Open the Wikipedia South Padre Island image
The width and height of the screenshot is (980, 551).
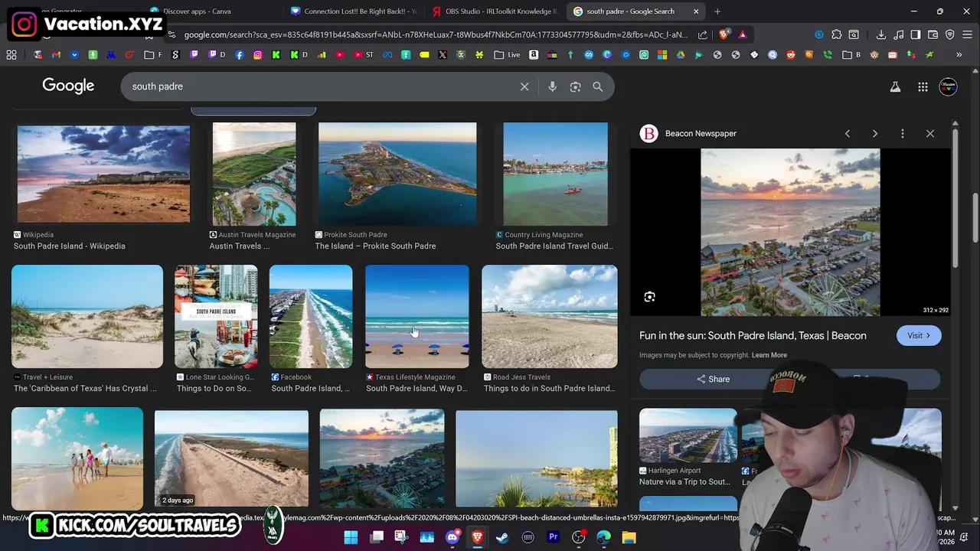103,174
